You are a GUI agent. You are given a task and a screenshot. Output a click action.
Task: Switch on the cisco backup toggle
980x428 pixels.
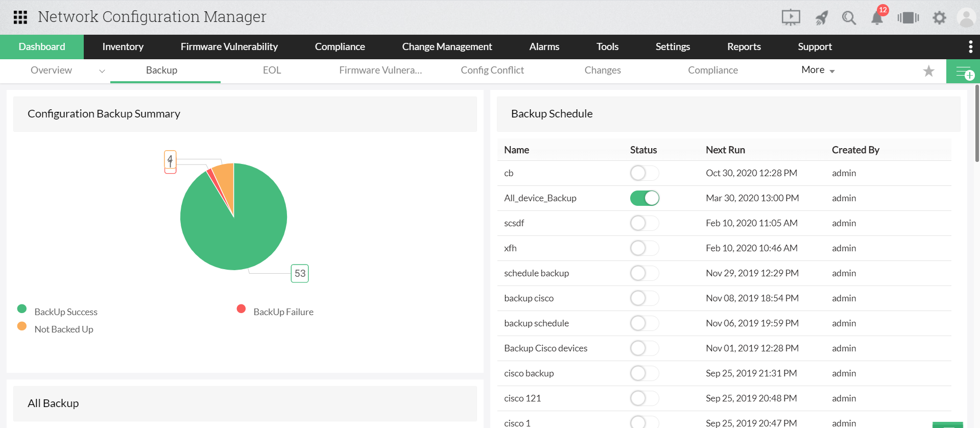(644, 373)
